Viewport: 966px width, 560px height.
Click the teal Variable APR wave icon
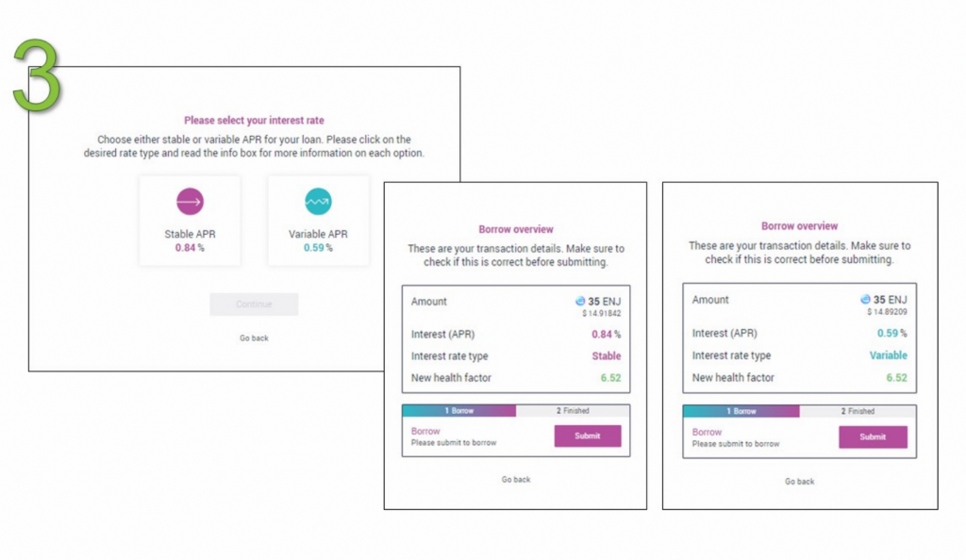[318, 201]
